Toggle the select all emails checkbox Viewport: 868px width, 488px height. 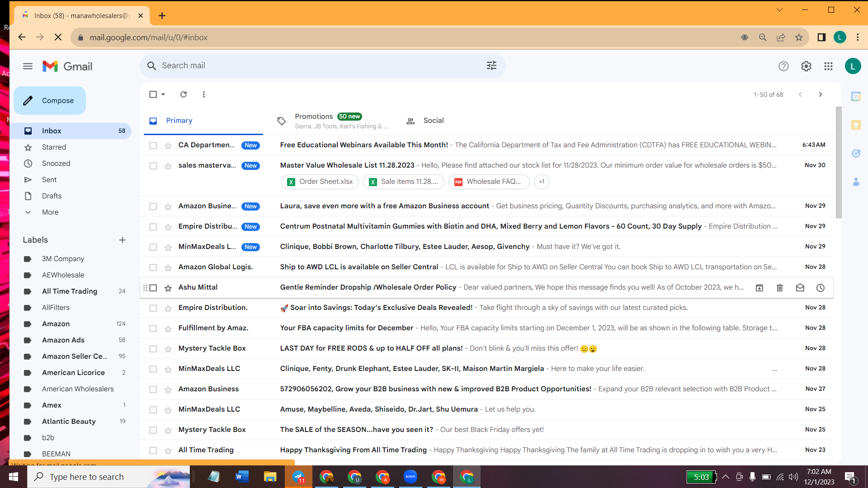153,94
